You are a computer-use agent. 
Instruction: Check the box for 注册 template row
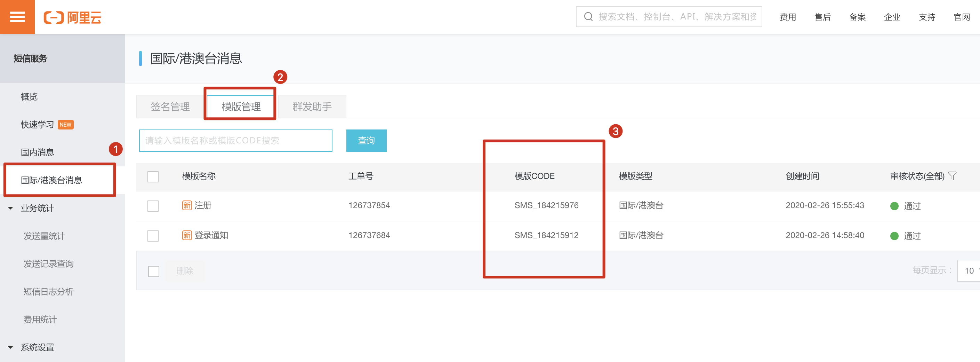point(153,206)
